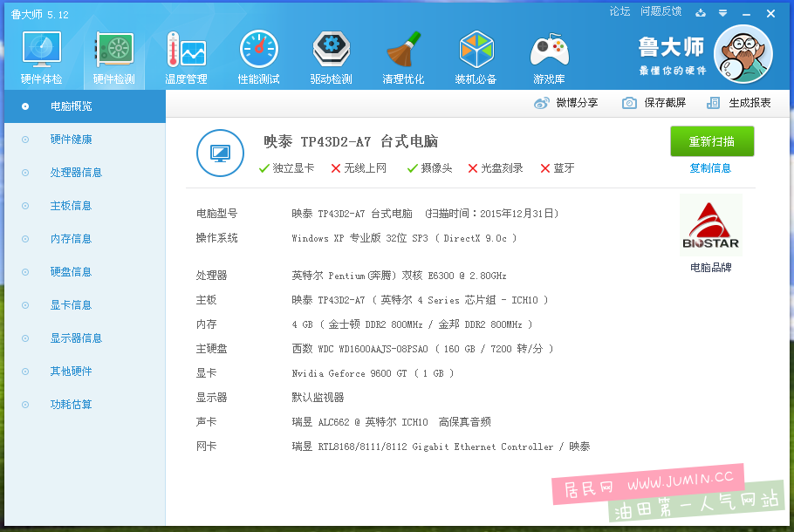Select the 硬件健康 sidebar tab
794x532 pixels.
[x=86, y=140]
